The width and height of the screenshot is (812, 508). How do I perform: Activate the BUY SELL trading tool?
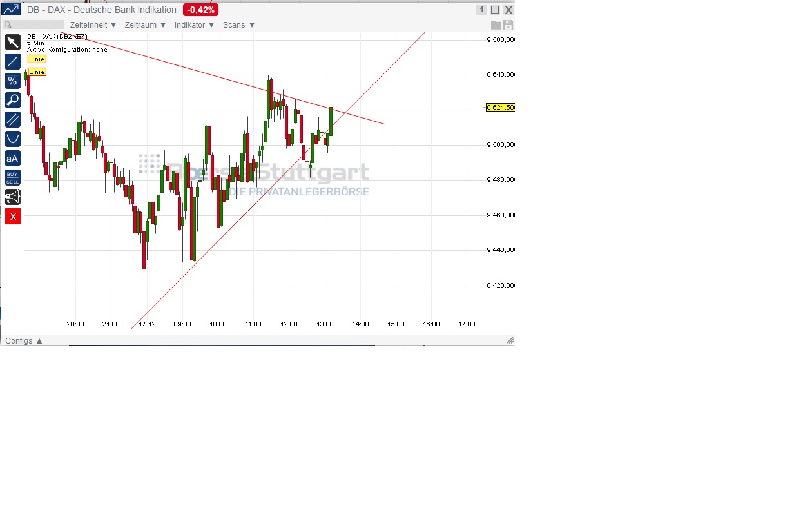pyautogui.click(x=12, y=177)
